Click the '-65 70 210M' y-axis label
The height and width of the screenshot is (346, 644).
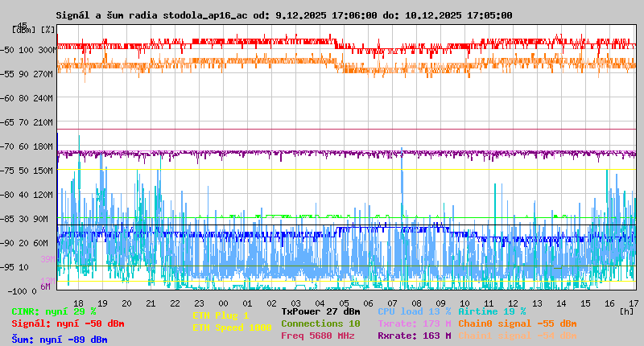pos(27,122)
